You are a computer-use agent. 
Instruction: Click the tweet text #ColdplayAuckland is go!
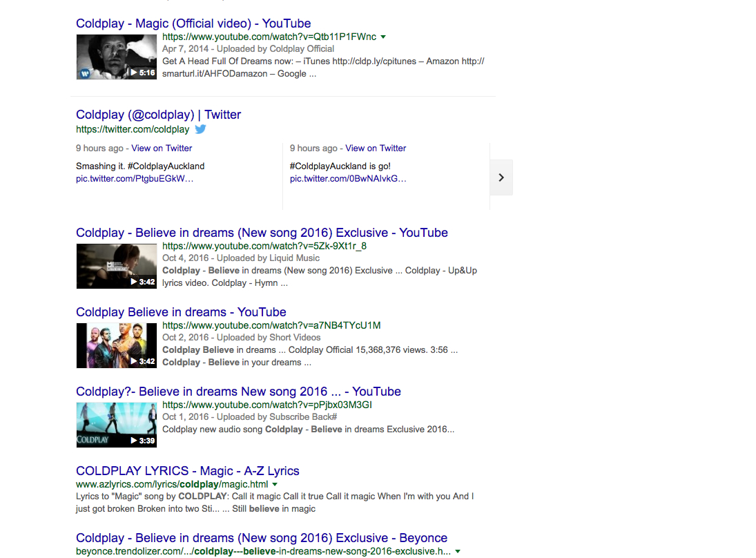click(340, 166)
